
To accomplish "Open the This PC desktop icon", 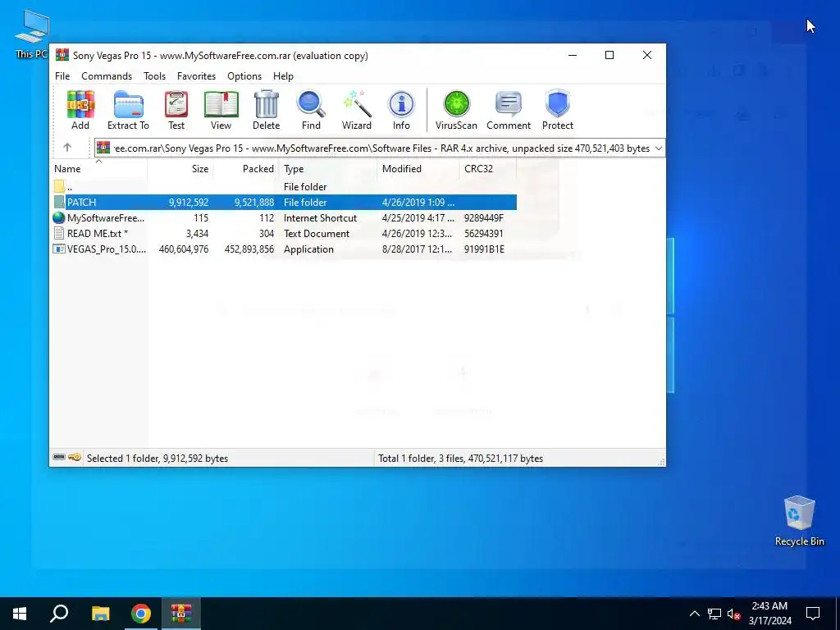I will point(32,34).
